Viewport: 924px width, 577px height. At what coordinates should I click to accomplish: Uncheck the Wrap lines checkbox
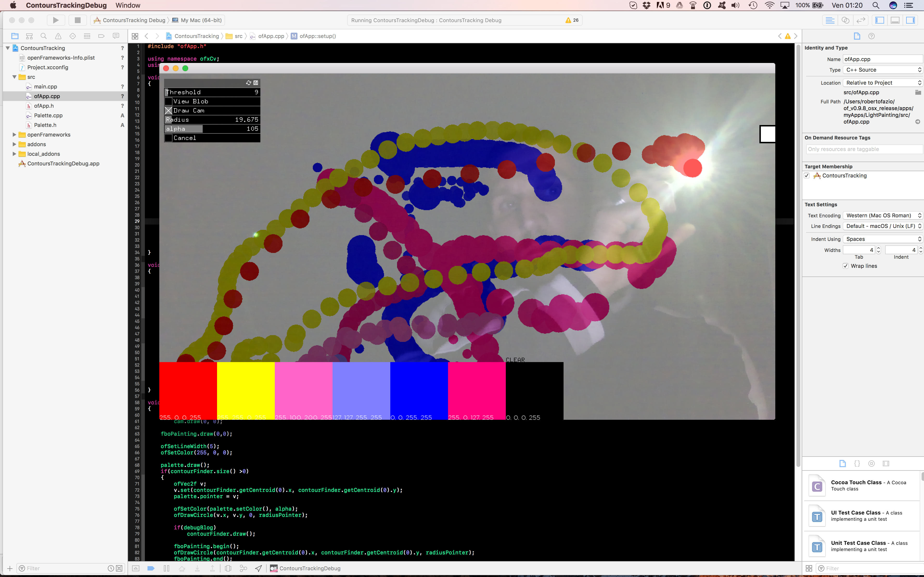[845, 266]
